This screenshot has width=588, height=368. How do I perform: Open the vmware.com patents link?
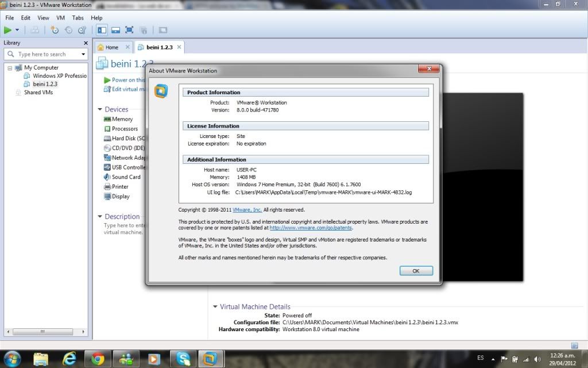click(x=311, y=228)
